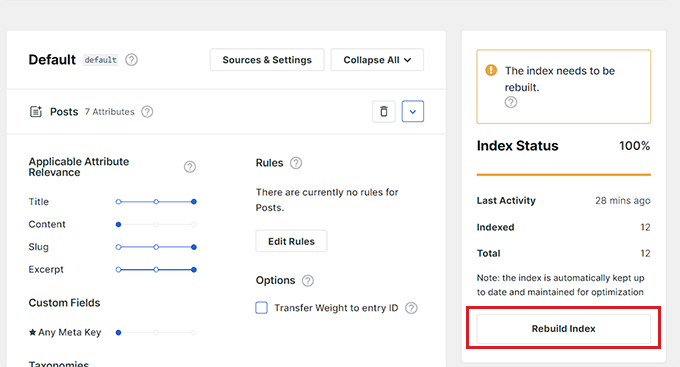Set Slug relevance slider to middle point

click(156, 247)
